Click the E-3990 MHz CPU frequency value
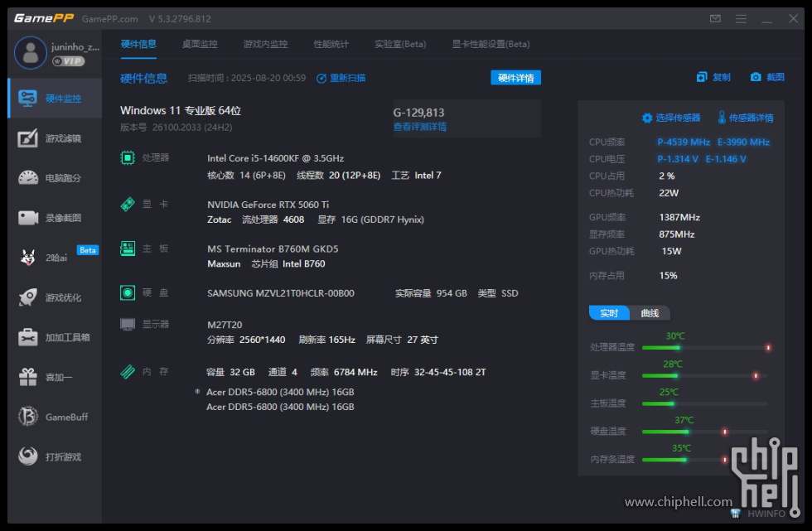The image size is (812, 531). click(x=744, y=142)
